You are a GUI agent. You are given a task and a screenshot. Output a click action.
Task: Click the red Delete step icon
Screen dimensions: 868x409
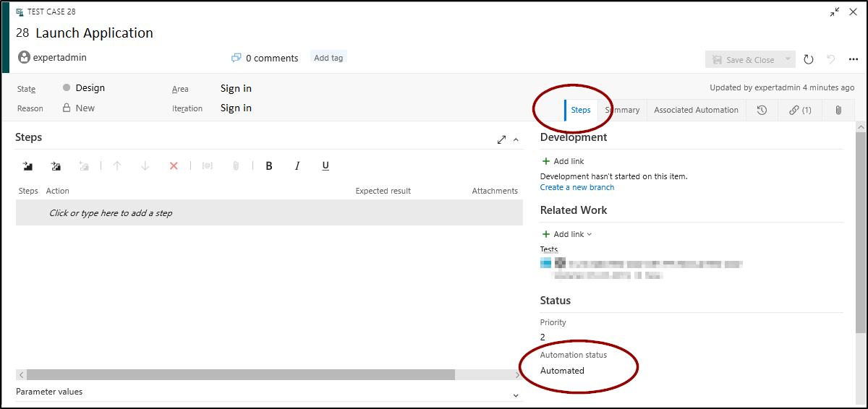pos(174,166)
